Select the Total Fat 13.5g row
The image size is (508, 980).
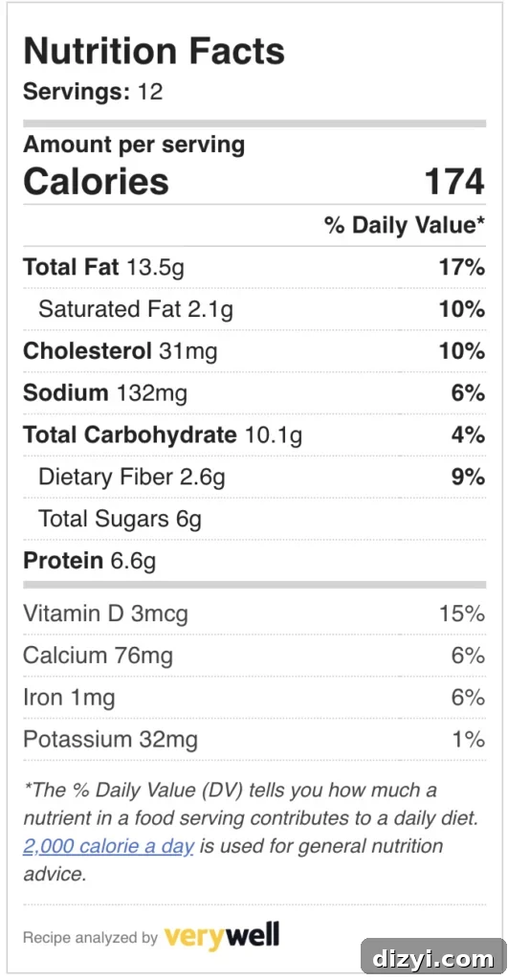(x=254, y=268)
